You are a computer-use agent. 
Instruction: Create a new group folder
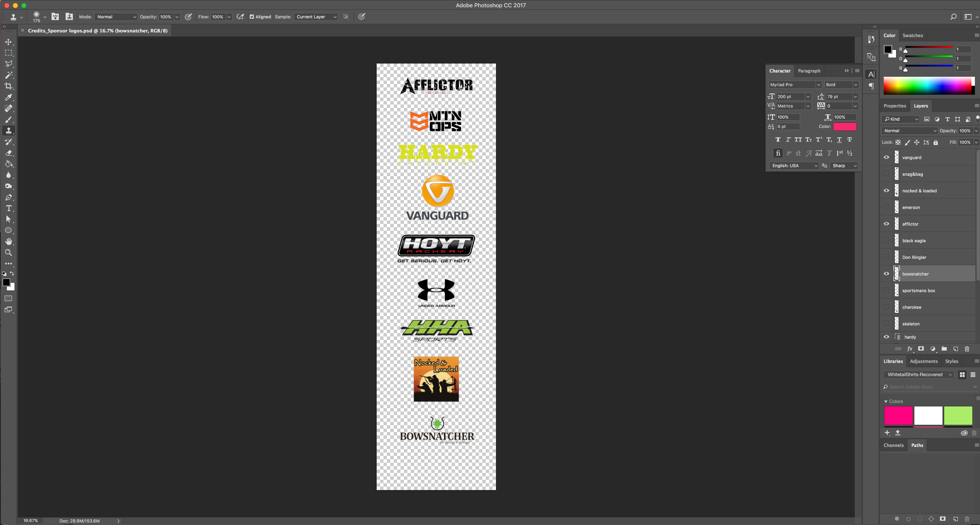pyautogui.click(x=944, y=349)
